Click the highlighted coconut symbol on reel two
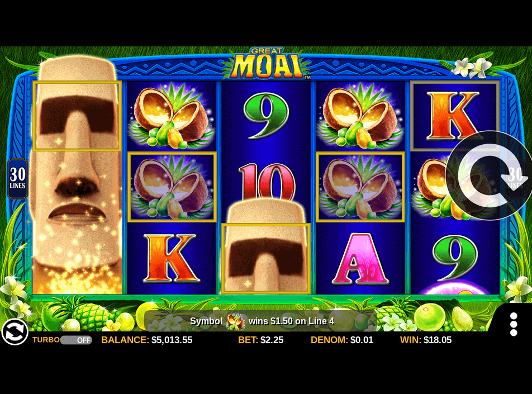This screenshot has height=394, width=532. pyautogui.click(x=172, y=187)
